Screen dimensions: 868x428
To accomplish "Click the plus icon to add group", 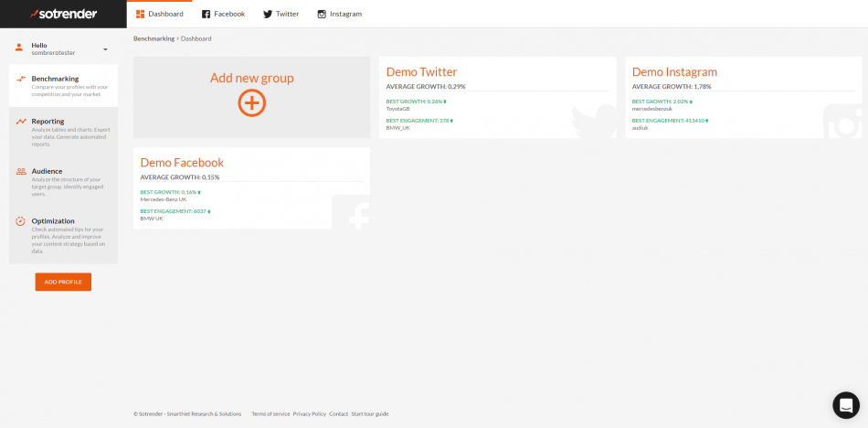I will pos(251,103).
